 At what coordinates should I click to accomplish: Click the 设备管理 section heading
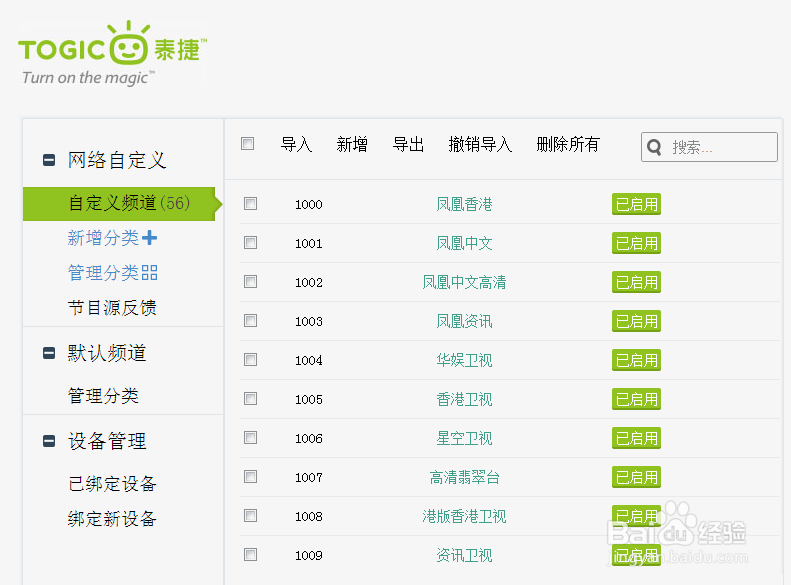point(107,441)
